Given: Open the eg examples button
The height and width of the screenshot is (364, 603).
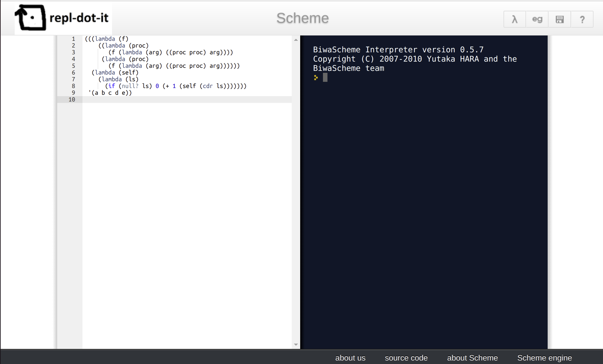Looking at the screenshot, I should [537, 19].
